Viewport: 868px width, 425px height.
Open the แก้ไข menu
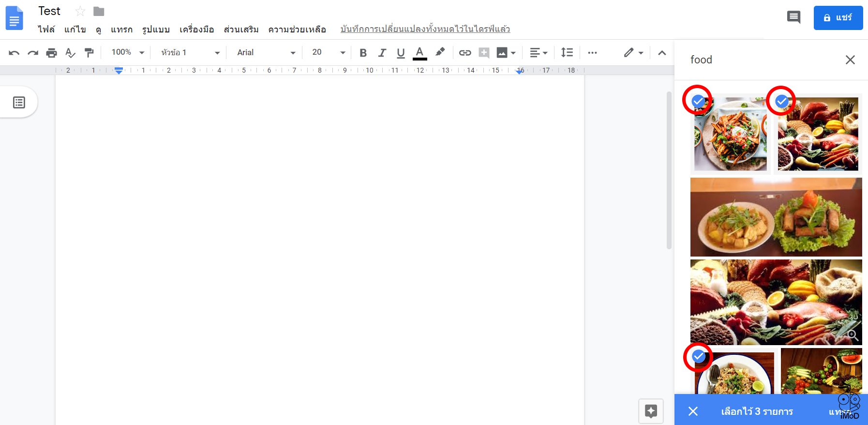point(75,30)
